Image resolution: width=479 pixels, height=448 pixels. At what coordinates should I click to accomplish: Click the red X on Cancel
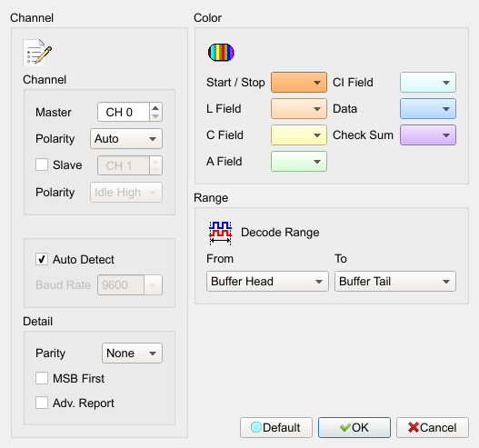414,427
